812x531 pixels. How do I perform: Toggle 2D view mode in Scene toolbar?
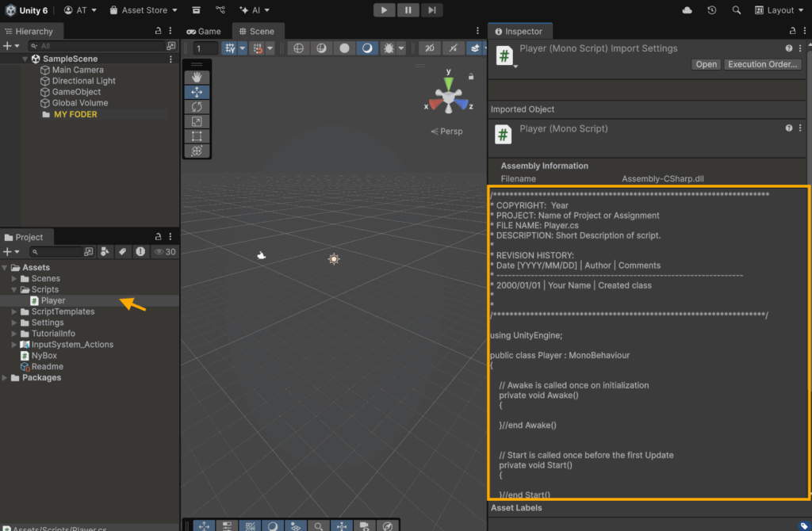430,48
